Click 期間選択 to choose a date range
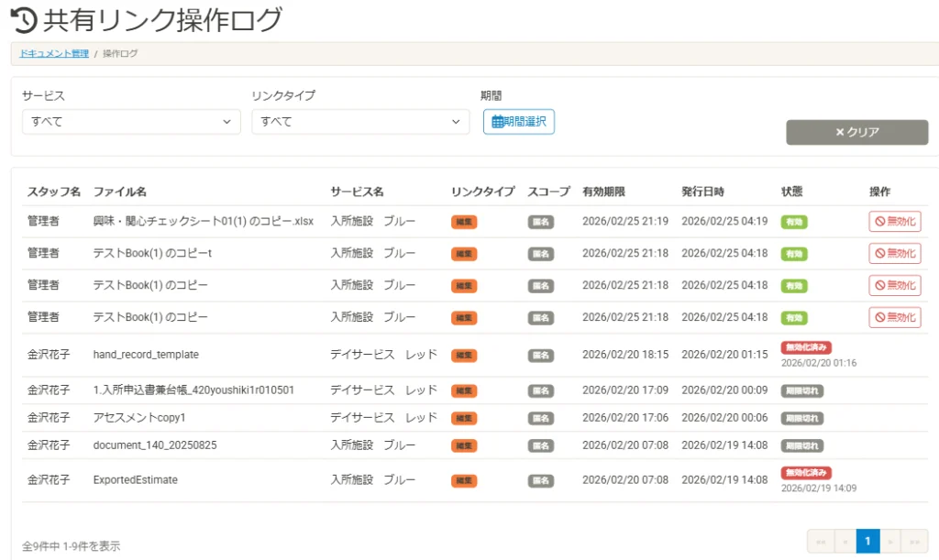Screen dimensions: 939x560 tap(518, 121)
